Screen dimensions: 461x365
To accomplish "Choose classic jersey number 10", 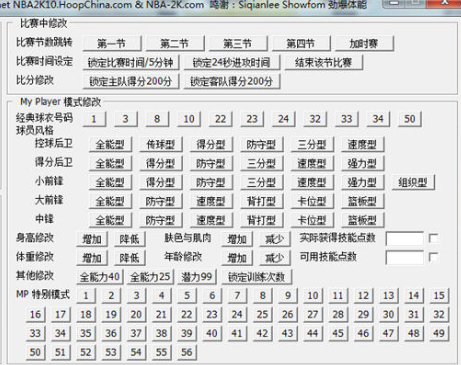I will tap(189, 119).
